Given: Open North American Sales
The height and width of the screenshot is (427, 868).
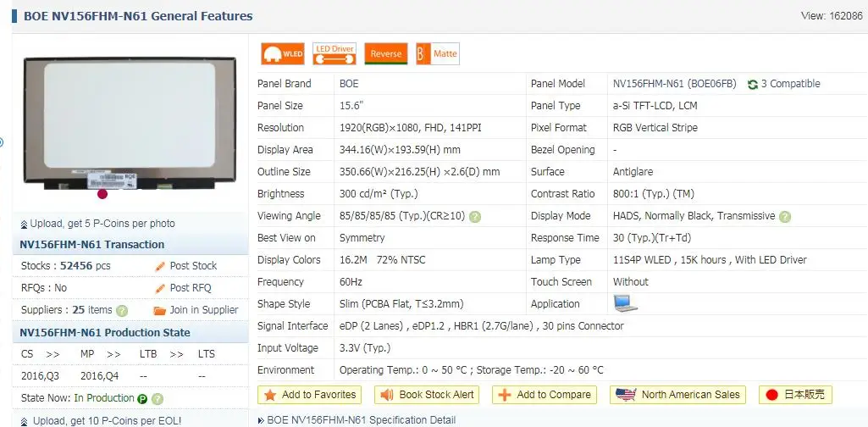Looking at the screenshot, I should click(x=678, y=395).
